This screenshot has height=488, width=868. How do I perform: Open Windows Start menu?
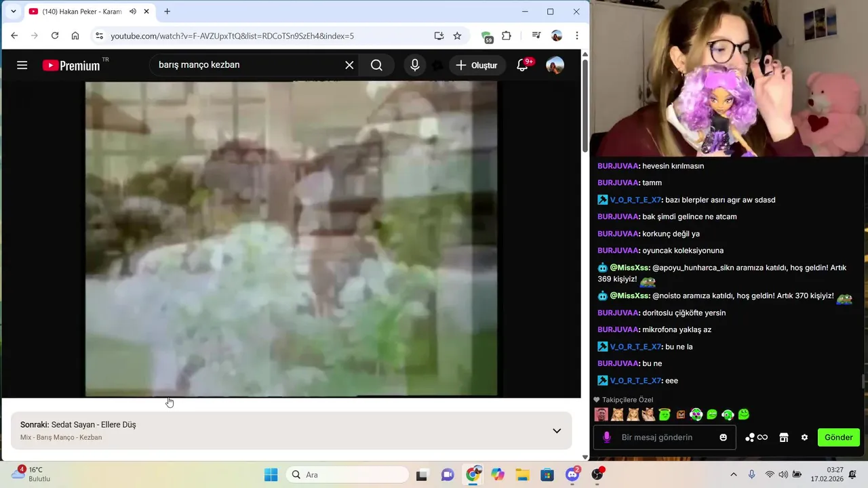tap(271, 474)
